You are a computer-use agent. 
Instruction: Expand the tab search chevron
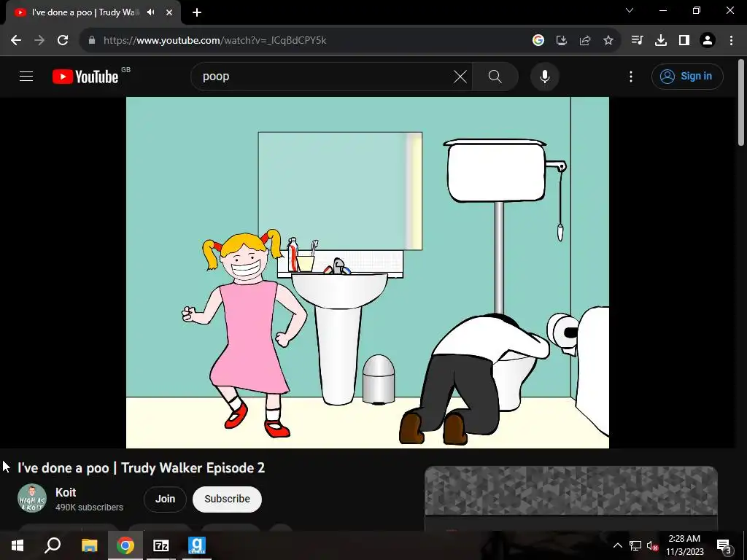[630, 10]
